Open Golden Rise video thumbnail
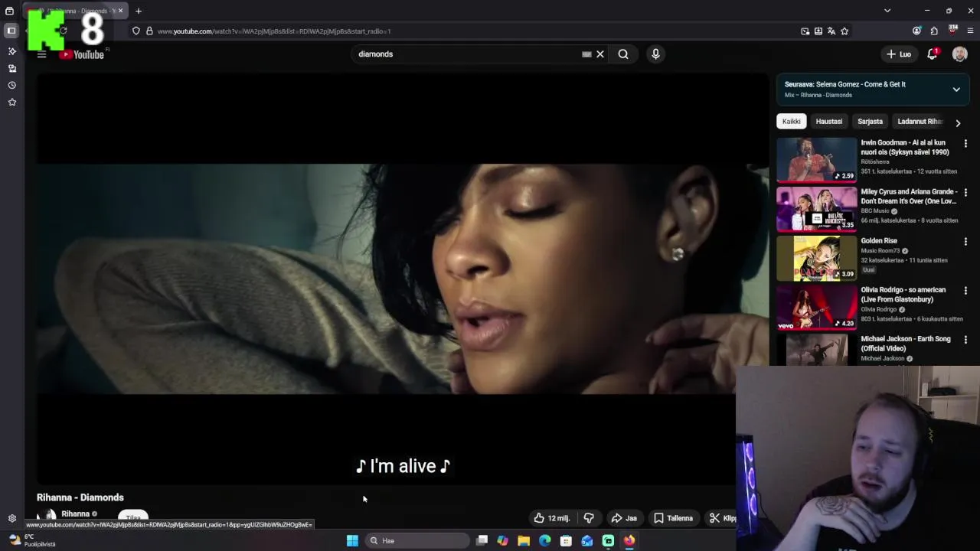Screen dimensions: 980x551 click(817, 258)
